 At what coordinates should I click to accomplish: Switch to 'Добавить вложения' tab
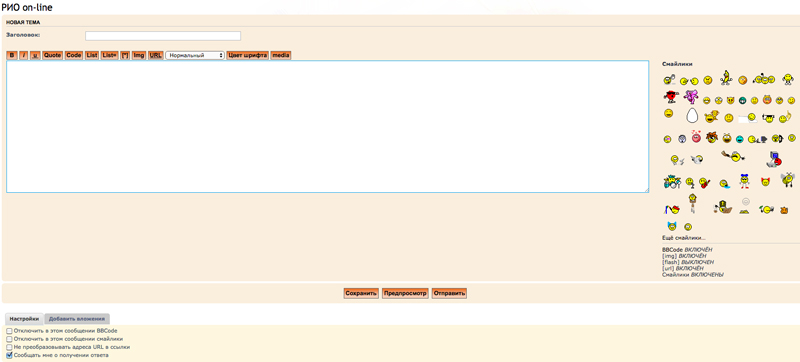77,319
